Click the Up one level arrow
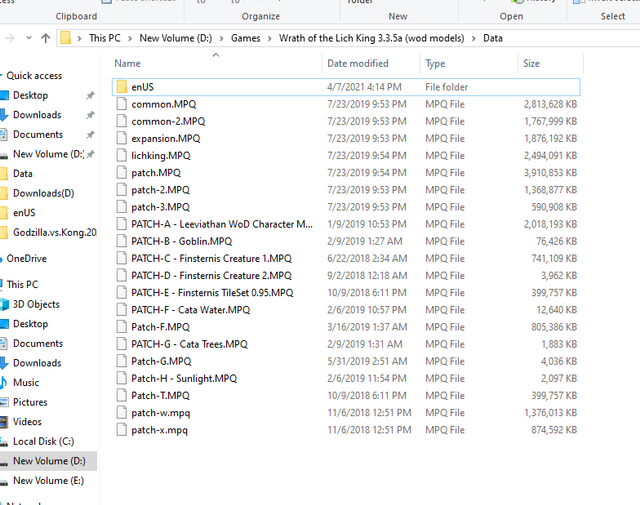This screenshot has width=640, height=505. [46, 38]
